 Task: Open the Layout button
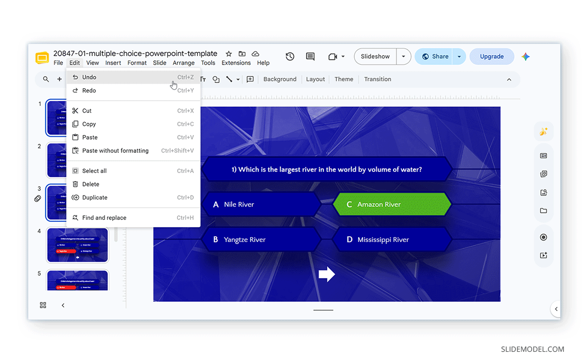(316, 79)
